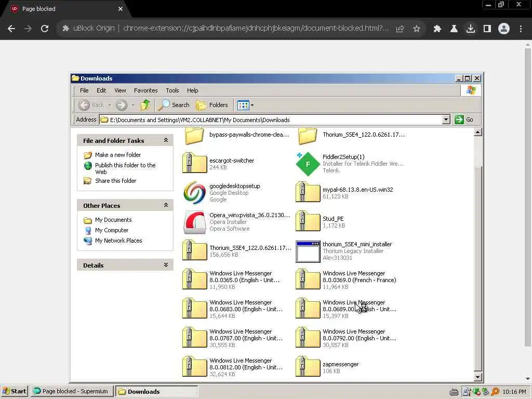Open the escargot-switcher zip archive icon
This screenshot has height=399, width=532.
coord(194,163)
